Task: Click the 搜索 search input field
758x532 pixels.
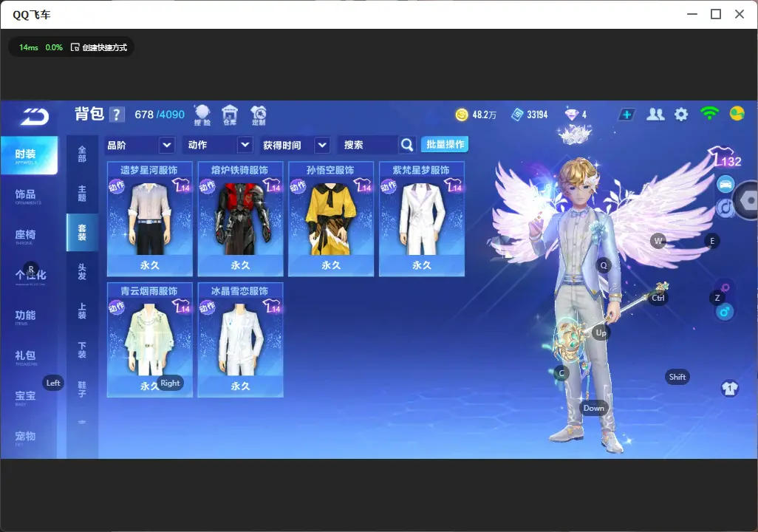Action: point(368,145)
